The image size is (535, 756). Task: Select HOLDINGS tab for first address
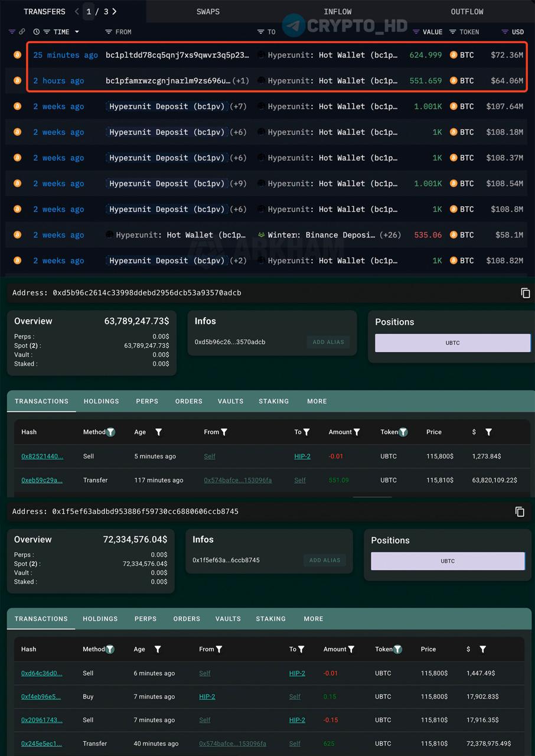(x=102, y=401)
